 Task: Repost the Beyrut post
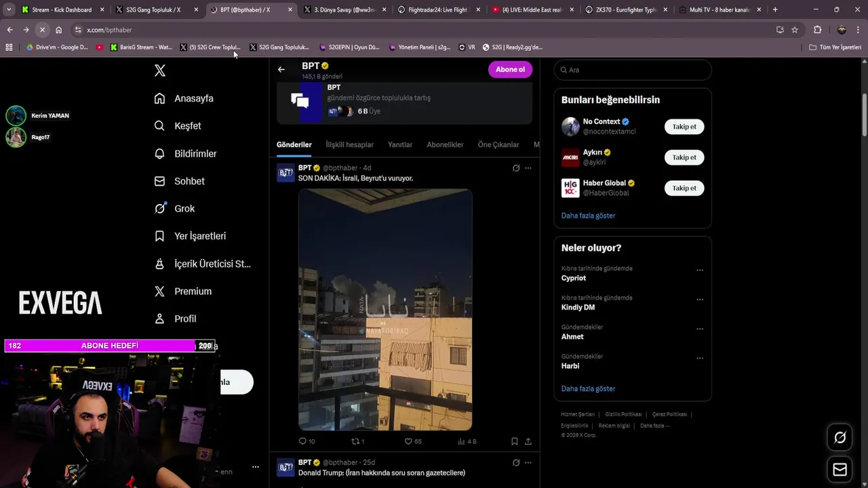click(358, 441)
